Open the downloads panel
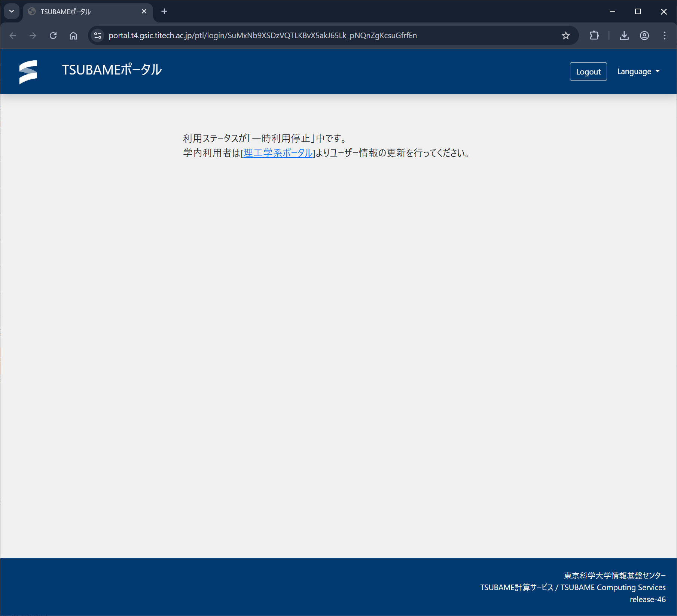 click(624, 36)
